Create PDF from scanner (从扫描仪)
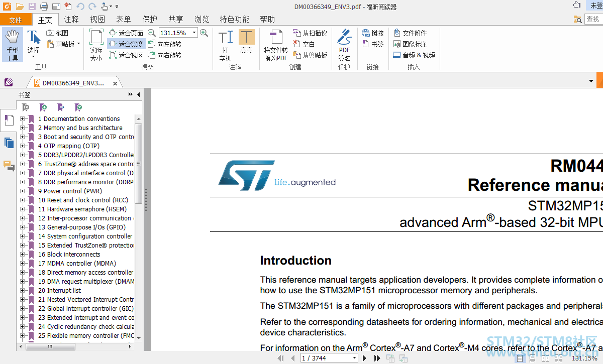This screenshot has height=364, width=603. [x=310, y=33]
